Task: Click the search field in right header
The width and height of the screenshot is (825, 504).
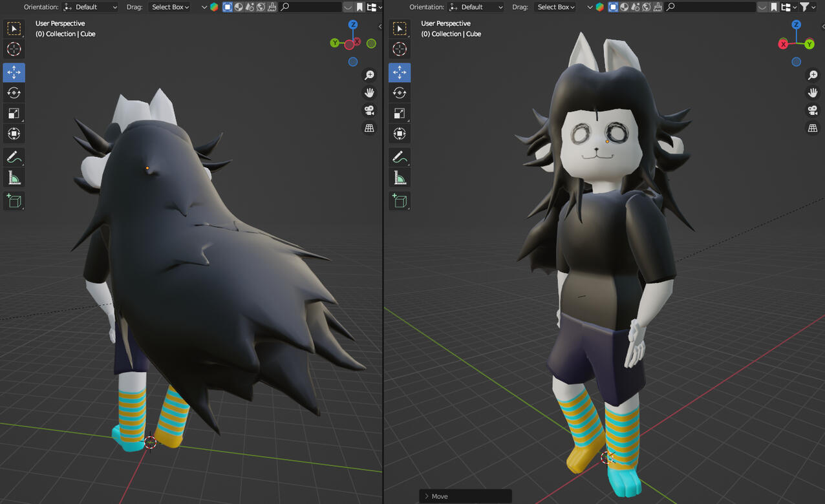Action: click(x=711, y=7)
